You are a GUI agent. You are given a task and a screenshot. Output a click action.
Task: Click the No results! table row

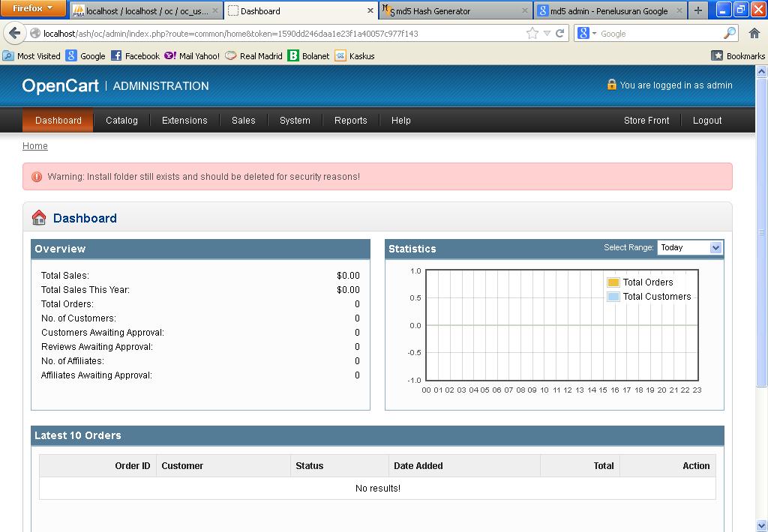pyautogui.click(x=378, y=489)
